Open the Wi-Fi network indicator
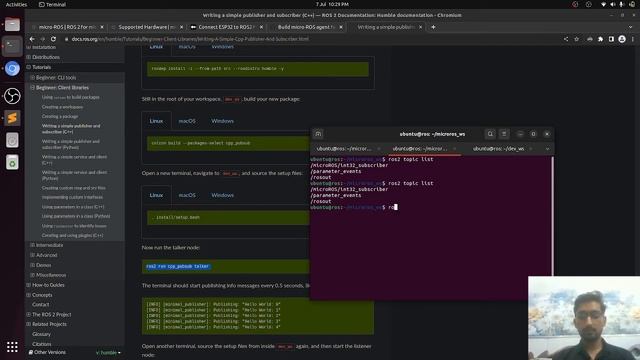 tap(603, 4)
